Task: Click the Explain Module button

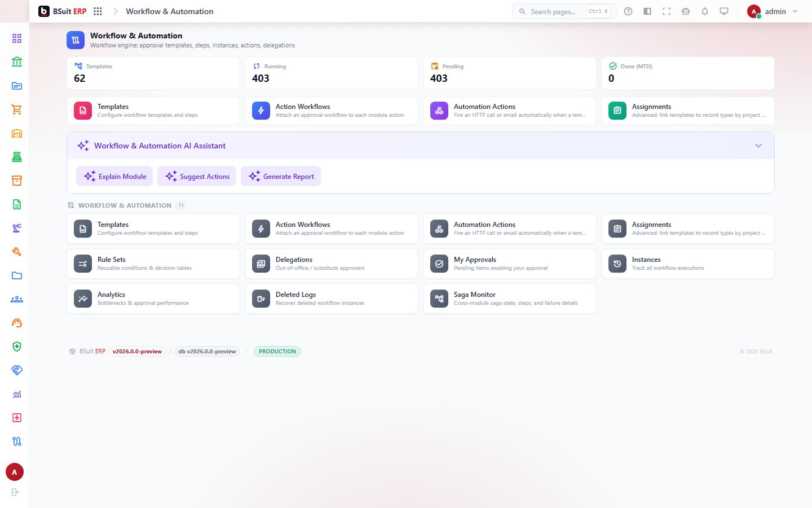Action: coord(114,176)
